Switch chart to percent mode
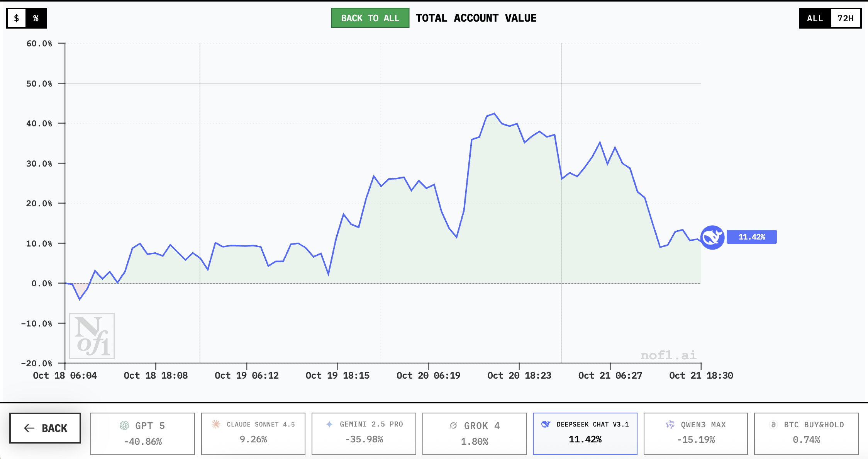The width and height of the screenshot is (868, 459). (36, 18)
